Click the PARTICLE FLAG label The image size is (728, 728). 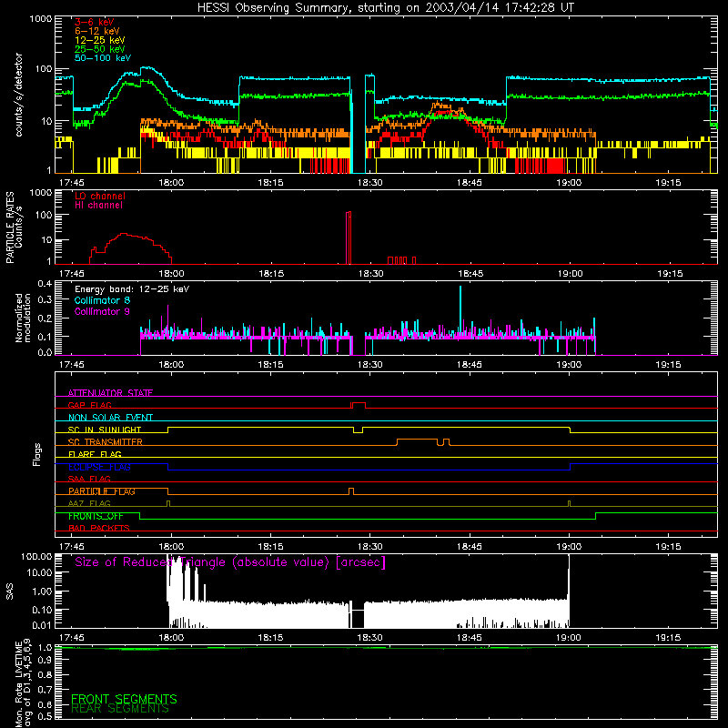pyautogui.click(x=102, y=491)
